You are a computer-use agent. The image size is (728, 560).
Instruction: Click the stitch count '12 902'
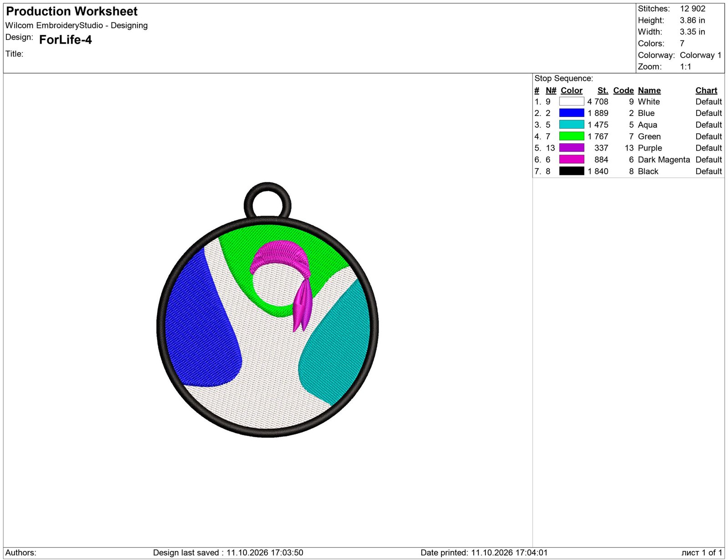(x=693, y=9)
